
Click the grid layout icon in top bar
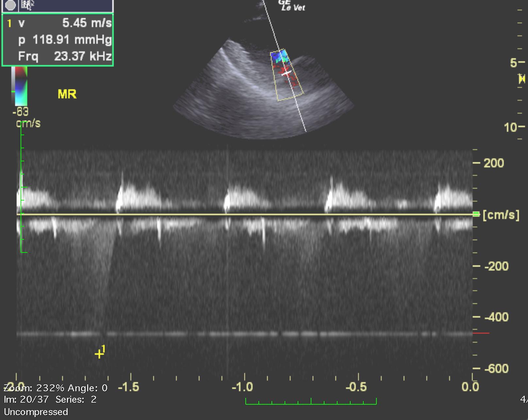pos(27,5)
